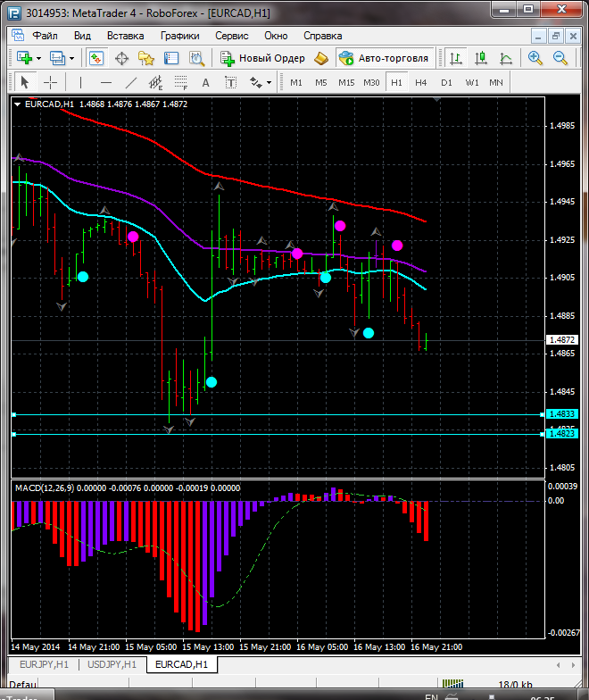The image size is (589, 700).
Task: Click the 1.4833 cyan horizontal level line
Action: (268, 414)
